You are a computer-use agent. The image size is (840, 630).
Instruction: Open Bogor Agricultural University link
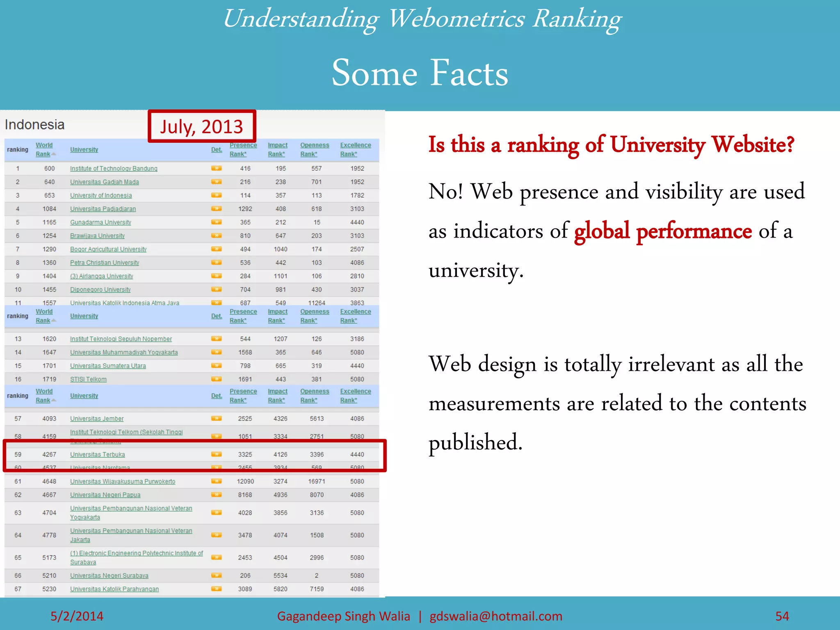(108, 249)
